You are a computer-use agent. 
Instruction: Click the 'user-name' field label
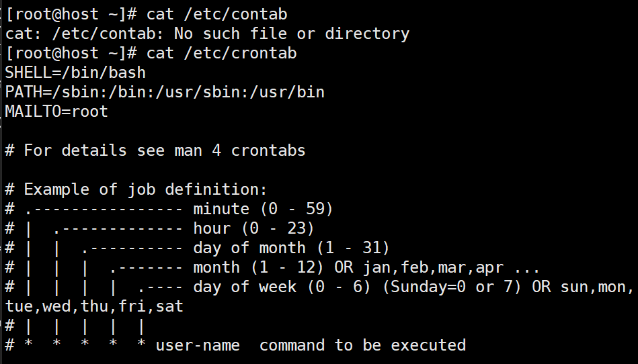198,346
